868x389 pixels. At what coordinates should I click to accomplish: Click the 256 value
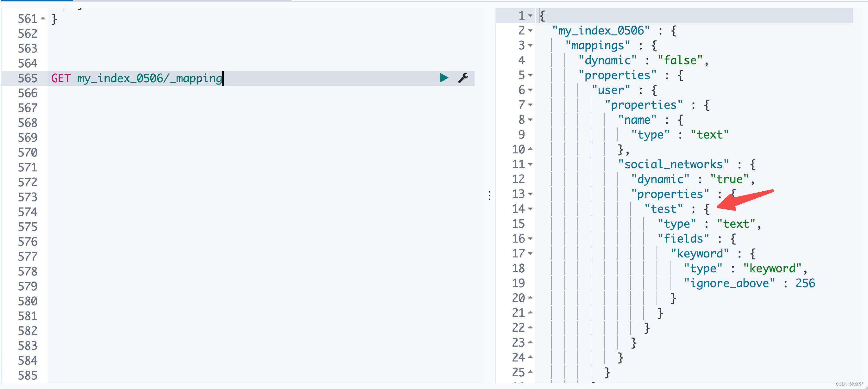805,283
